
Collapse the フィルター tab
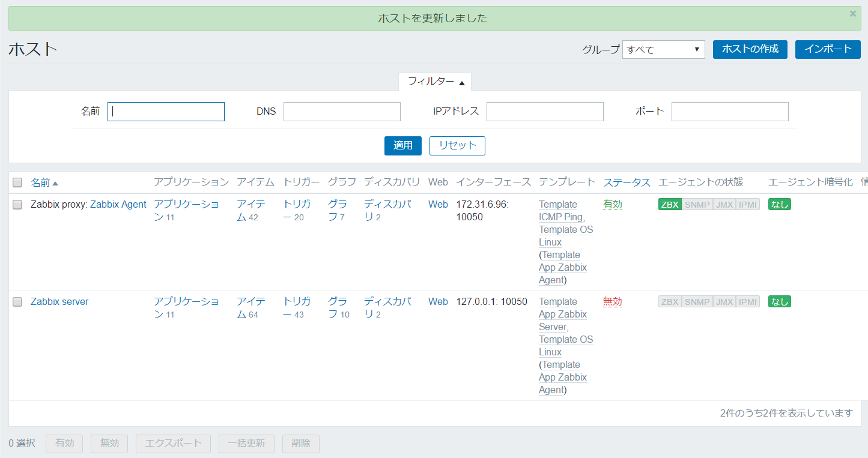tap(436, 82)
